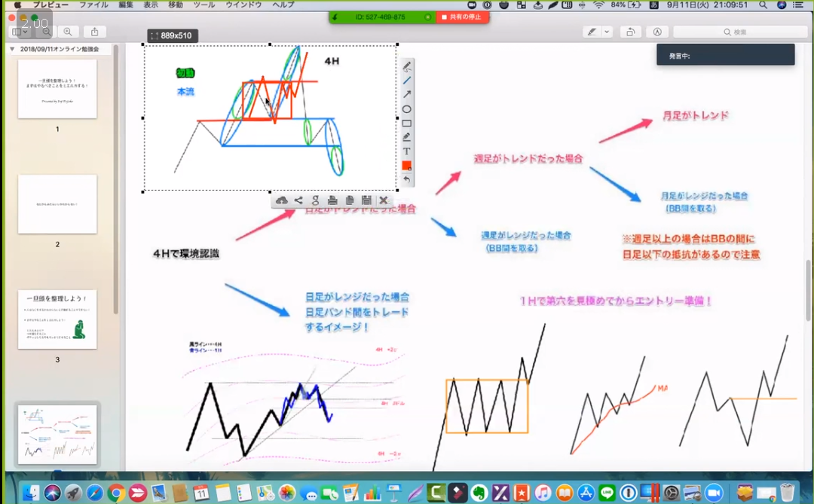Undo the last annotation stroke
814x504 pixels.
coord(407,180)
